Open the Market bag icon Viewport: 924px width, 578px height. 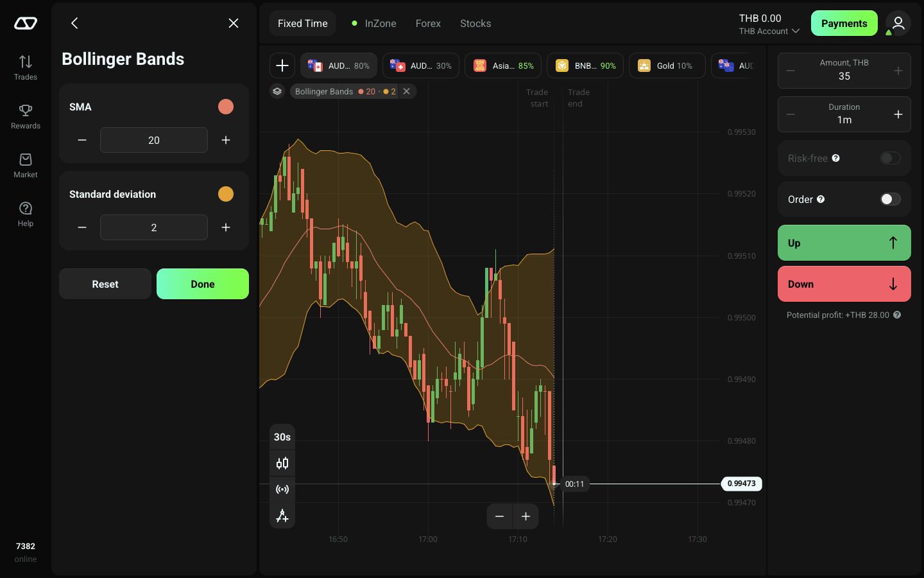(x=26, y=159)
